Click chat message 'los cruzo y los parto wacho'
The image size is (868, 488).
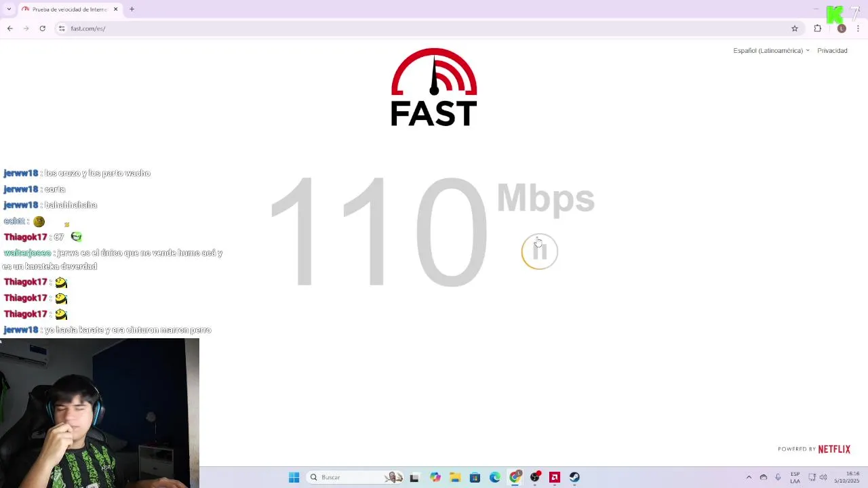(x=97, y=174)
